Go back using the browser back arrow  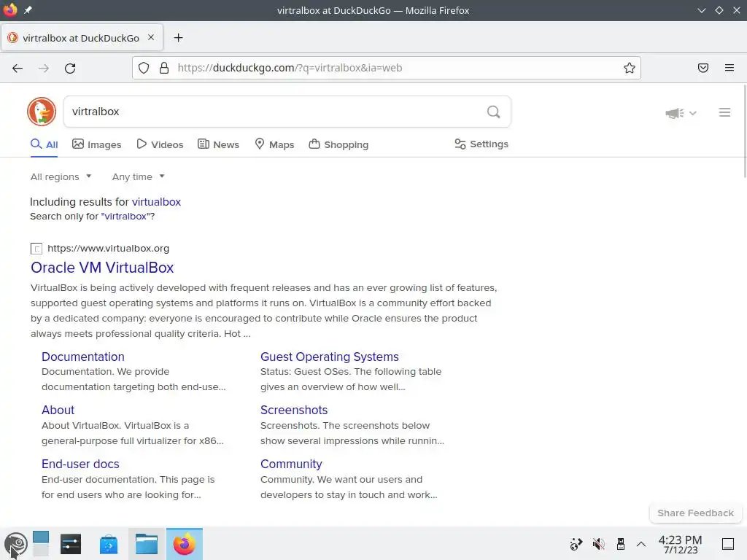coord(18,68)
